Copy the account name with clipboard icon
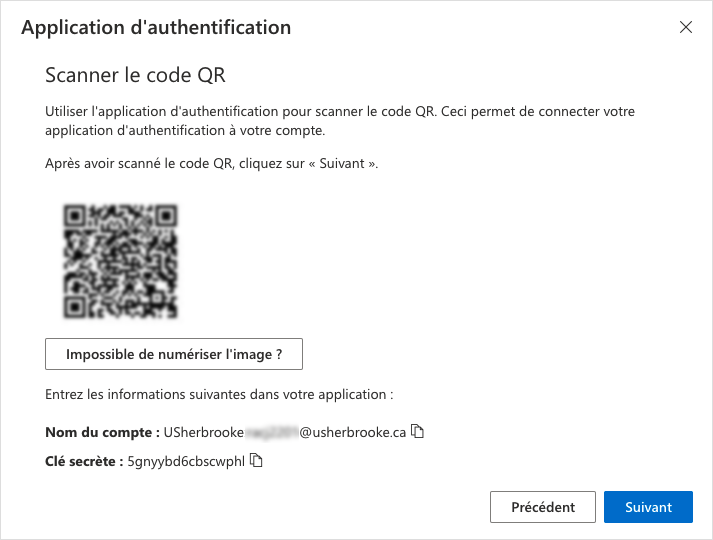 coord(417,431)
